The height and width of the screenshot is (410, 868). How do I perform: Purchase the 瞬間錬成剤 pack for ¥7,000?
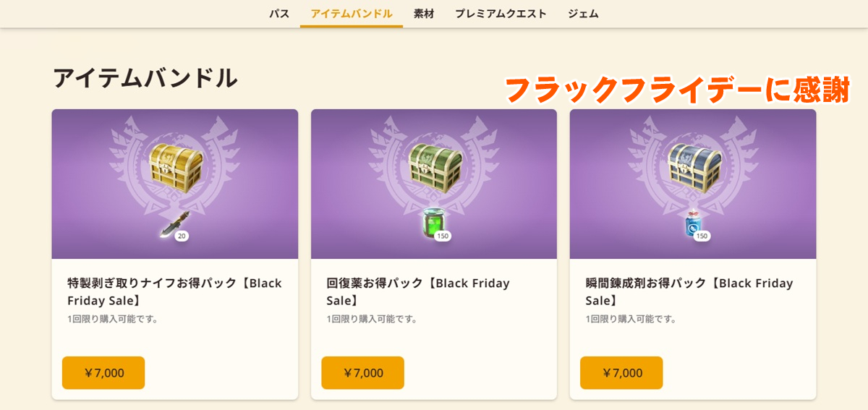click(x=621, y=373)
